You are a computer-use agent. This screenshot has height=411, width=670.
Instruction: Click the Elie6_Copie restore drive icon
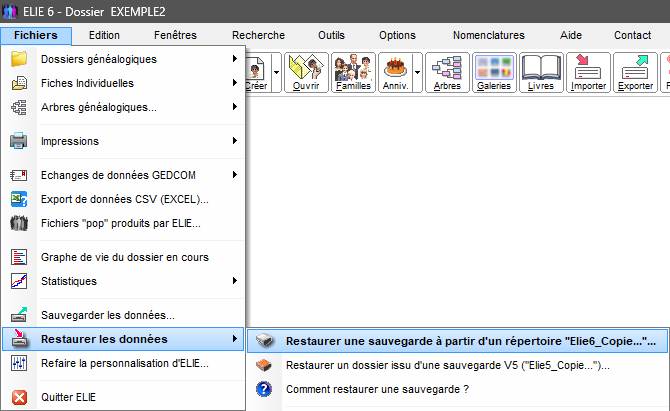(264, 341)
